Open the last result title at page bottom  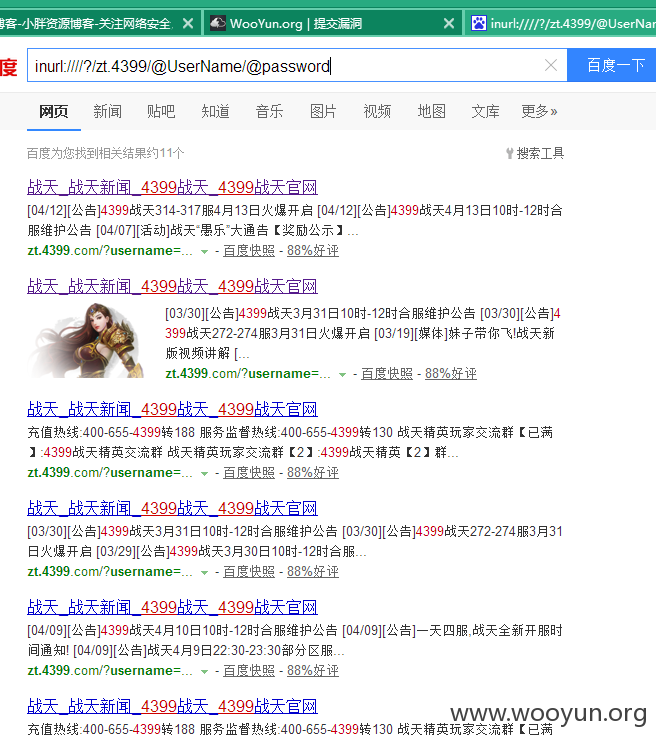[x=172, y=706]
